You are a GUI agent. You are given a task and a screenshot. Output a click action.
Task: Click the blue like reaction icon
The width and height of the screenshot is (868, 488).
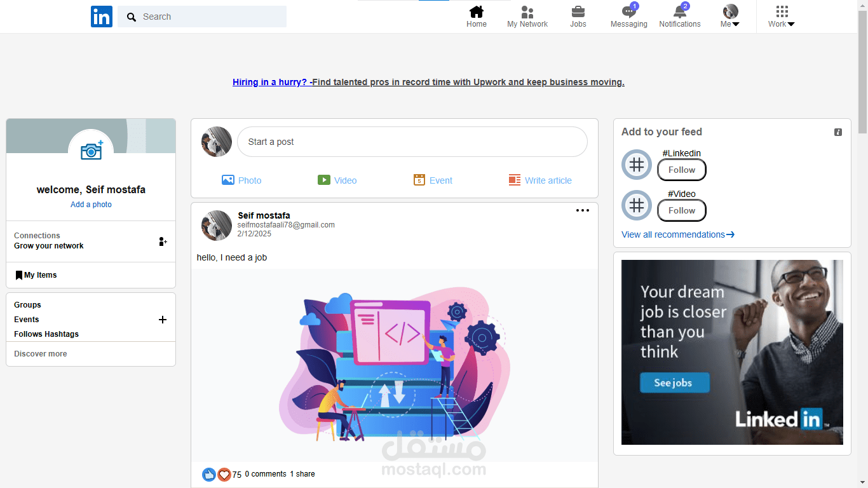click(x=209, y=474)
